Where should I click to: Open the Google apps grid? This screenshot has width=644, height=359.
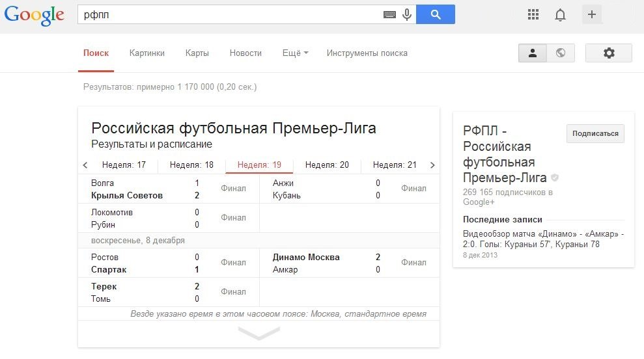click(x=533, y=15)
